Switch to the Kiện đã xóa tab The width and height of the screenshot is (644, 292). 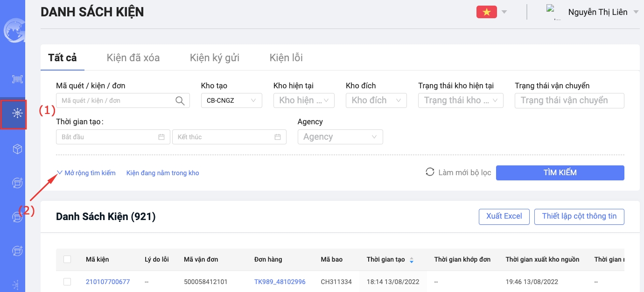tap(133, 58)
